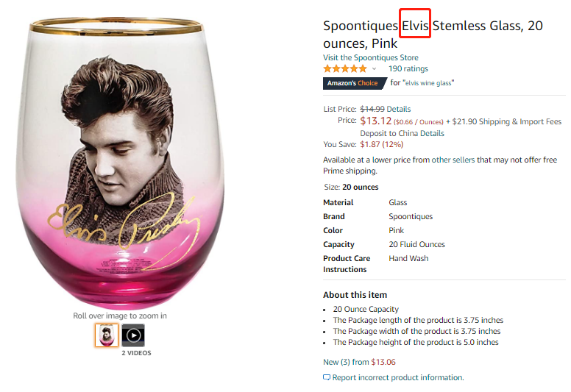571x392 pixels.
Task: Play the product video thumbnail
Action: (133, 335)
